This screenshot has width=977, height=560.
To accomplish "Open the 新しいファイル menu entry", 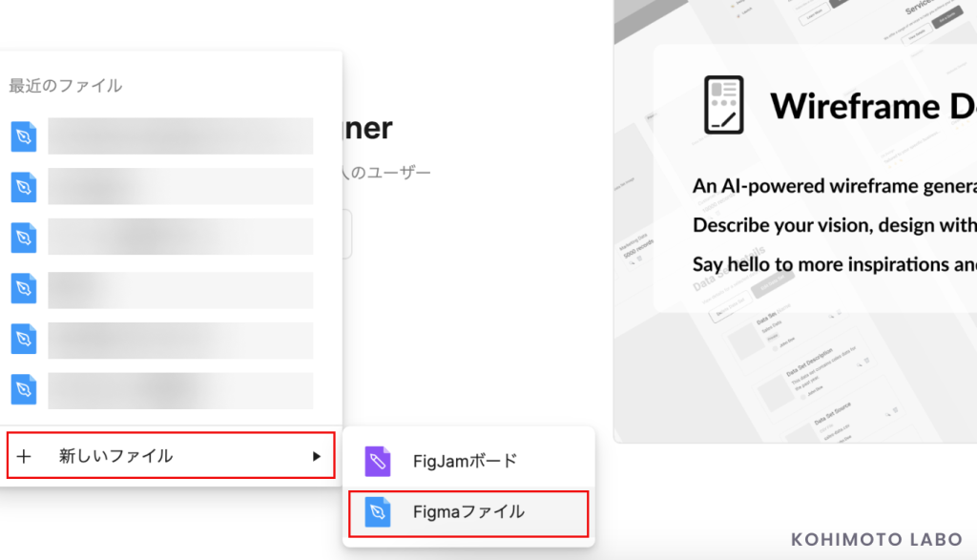I will pyautogui.click(x=171, y=456).
